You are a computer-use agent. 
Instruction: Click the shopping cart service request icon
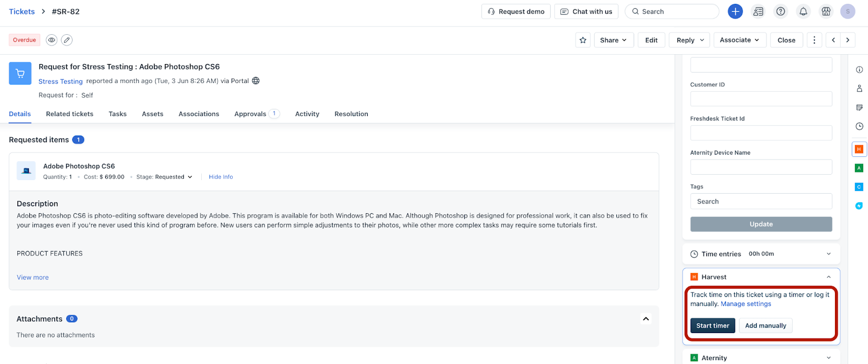pyautogui.click(x=20, y=73)
